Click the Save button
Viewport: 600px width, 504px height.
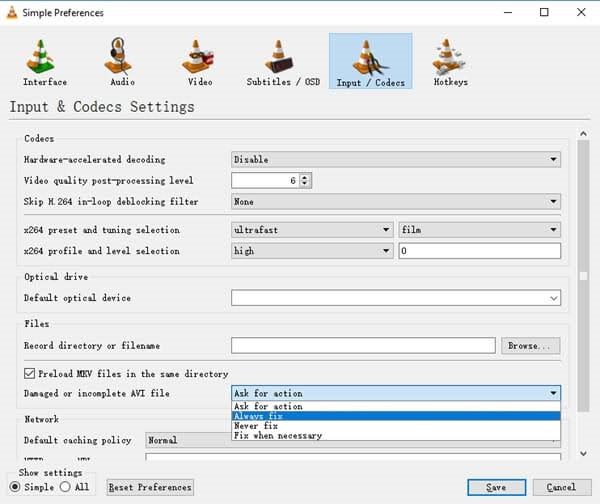coord(496,487)
